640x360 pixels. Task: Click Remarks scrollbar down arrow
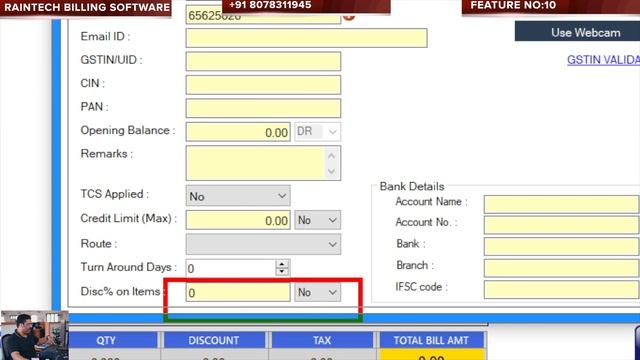point(332,171)
